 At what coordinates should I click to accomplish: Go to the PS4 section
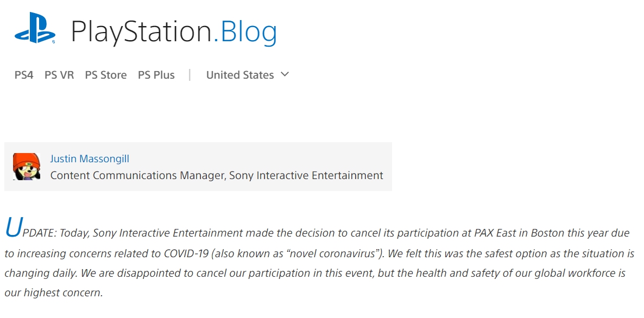24,75
